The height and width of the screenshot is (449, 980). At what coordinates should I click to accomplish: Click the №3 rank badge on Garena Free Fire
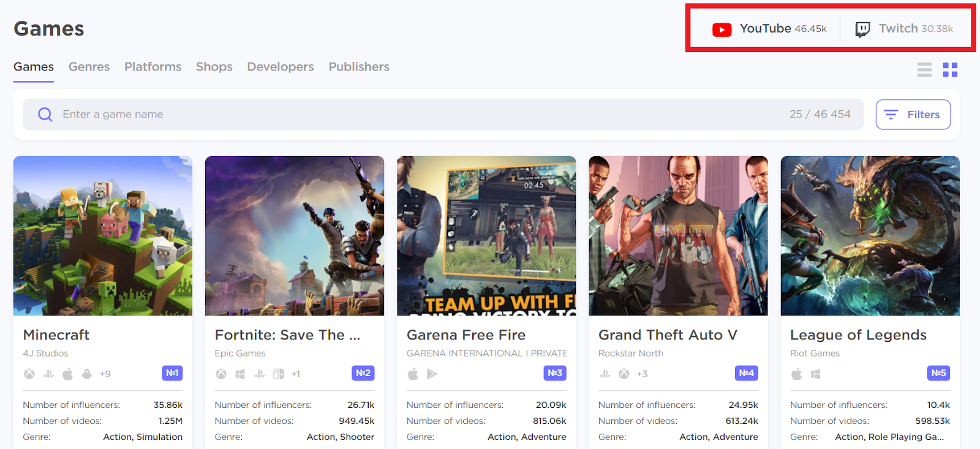(x=555, y=373)
